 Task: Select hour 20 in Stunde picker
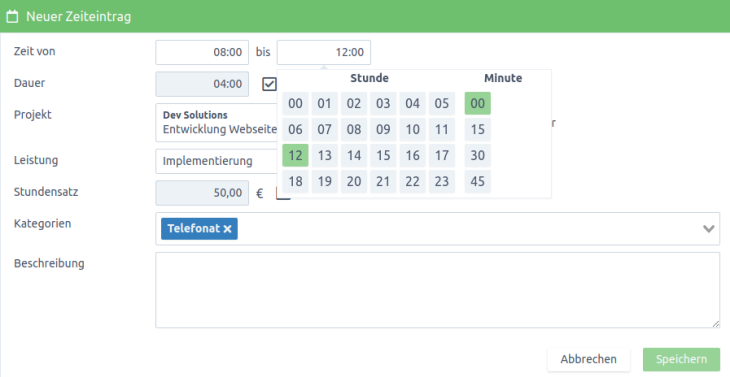coord(354,182)
